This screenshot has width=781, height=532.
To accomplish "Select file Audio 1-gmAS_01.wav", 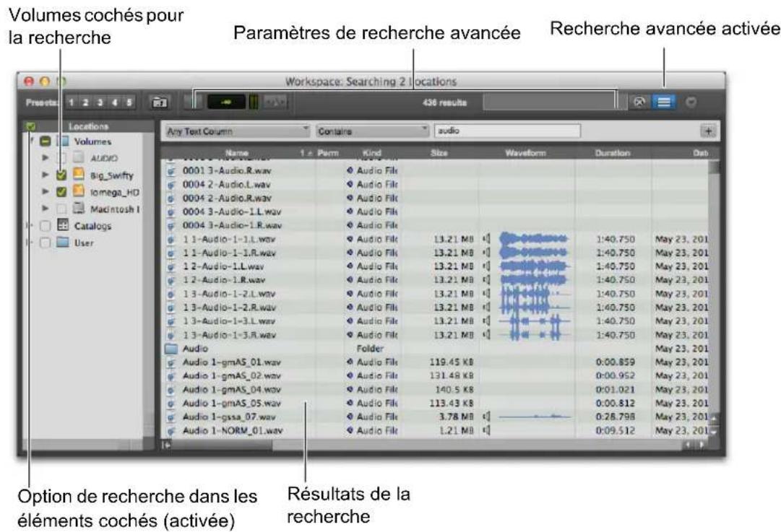I will 232,362.
